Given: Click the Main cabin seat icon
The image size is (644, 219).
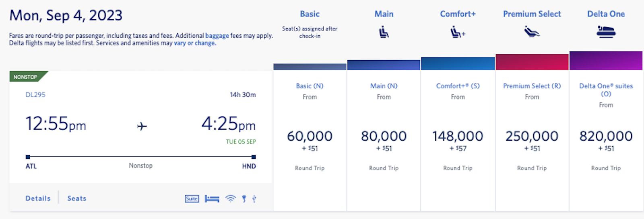Looking at the screenshot, I should tap(384, 32).
